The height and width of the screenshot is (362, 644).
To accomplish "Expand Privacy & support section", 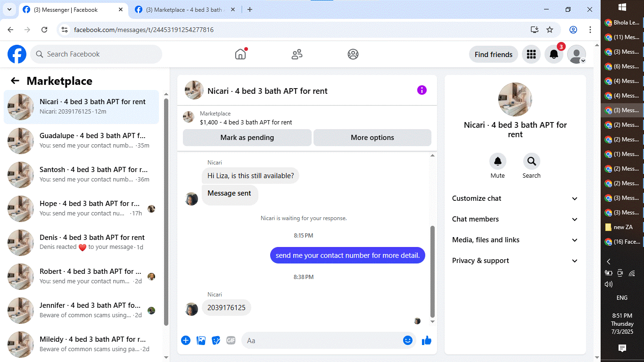I will (515, 261).
